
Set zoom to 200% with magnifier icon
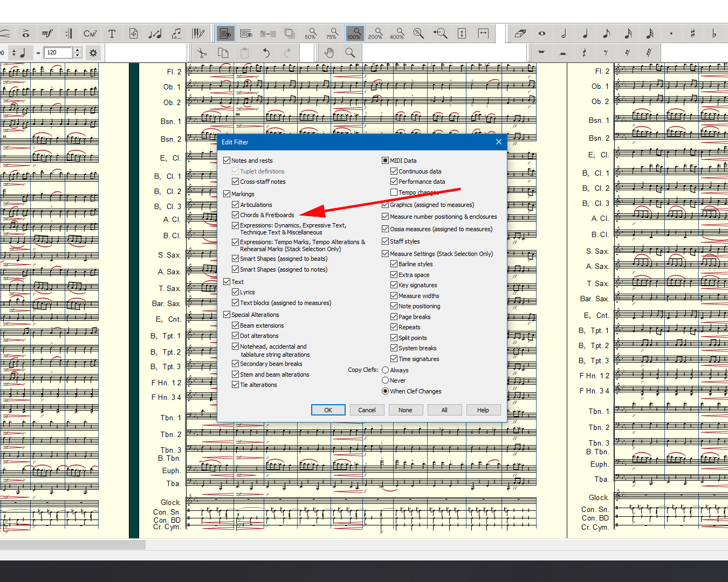(x=375, y=33)
